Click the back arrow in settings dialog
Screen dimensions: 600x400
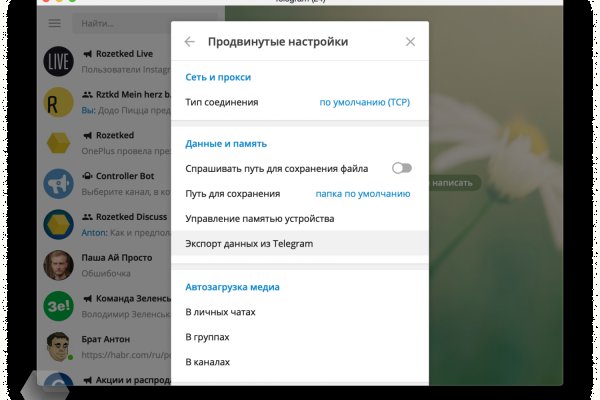[190, 42]
